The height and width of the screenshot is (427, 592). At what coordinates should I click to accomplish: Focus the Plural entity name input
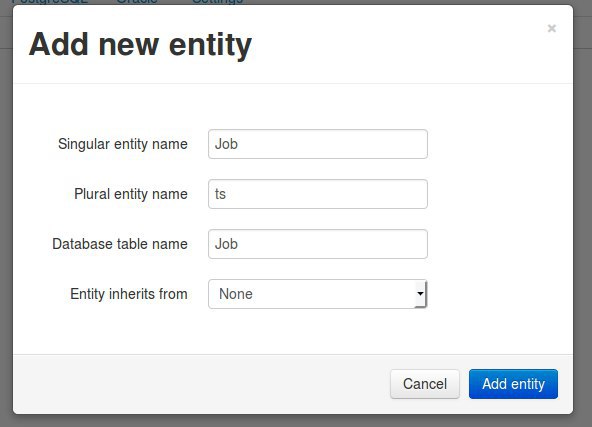[x=318, y=194]
